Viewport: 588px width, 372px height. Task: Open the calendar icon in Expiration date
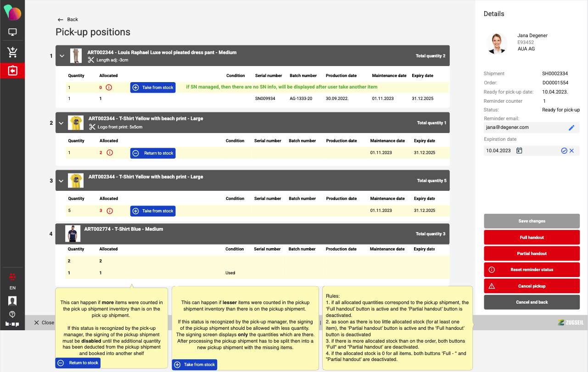coord(519,150)
